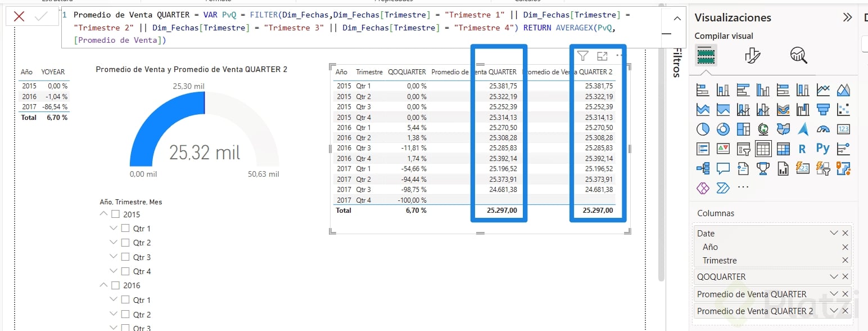Screen dimensions: 868x331
Task: Collapse the Visualizaciones pane
Action: pos(847,17)
